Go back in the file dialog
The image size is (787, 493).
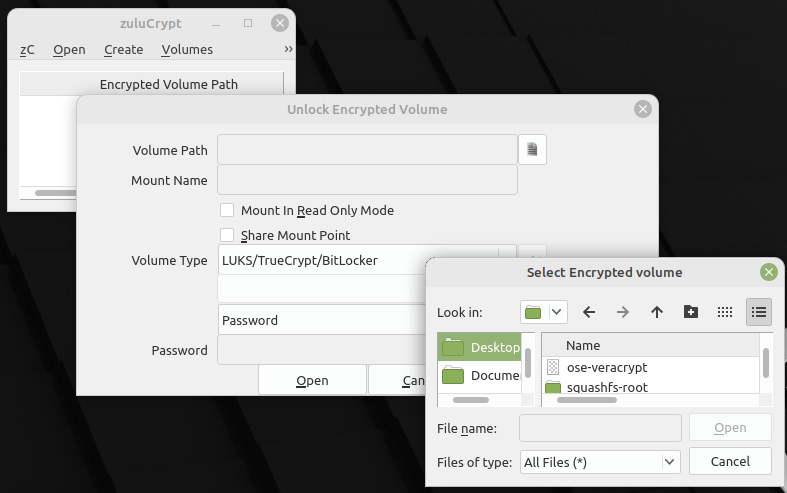589,312
